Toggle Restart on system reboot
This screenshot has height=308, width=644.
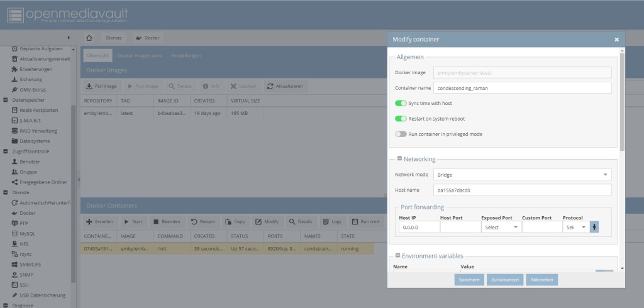coord(401,119)
